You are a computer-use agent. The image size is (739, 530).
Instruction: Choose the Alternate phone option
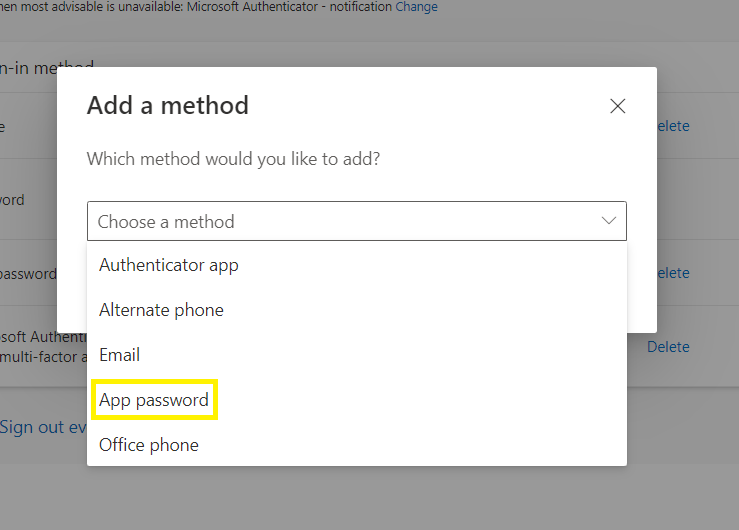coord(161,310)
